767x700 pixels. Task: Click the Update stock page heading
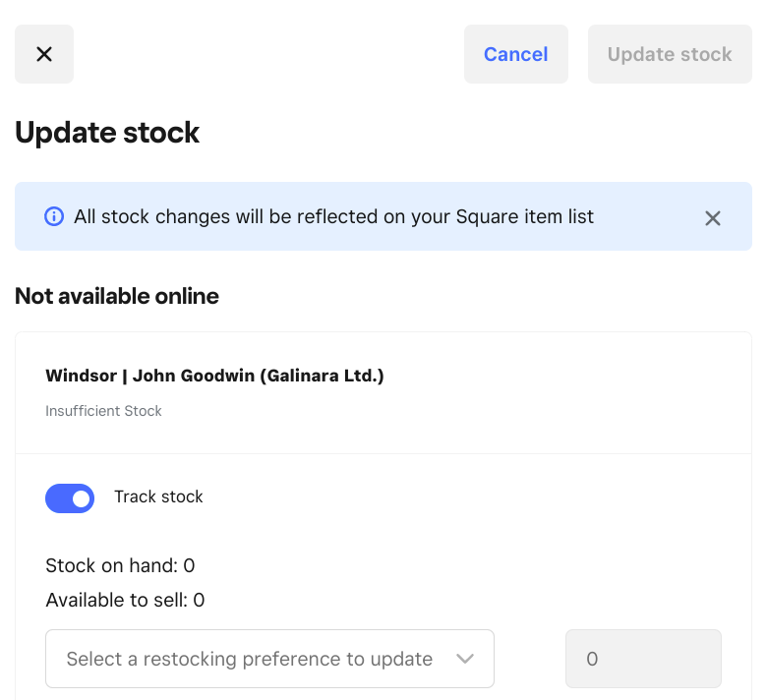tap(107, 133)
